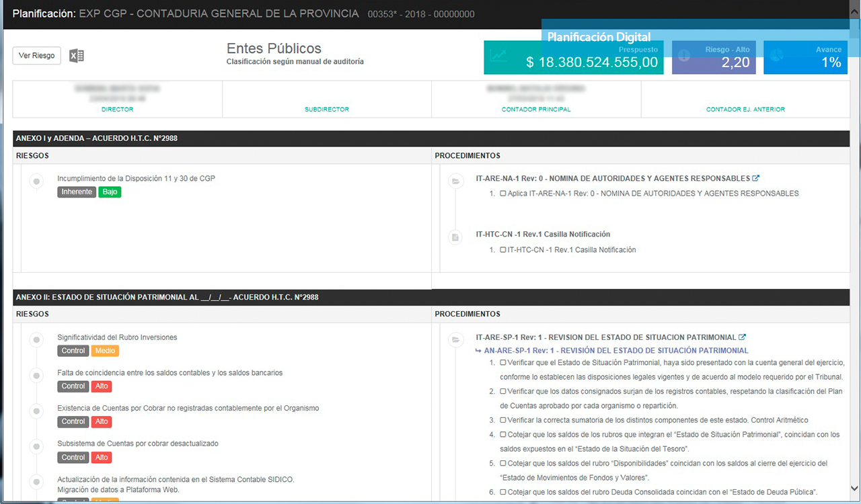
Task: Click the pie chart icon in Avance tile
Action: coord(777,55)
